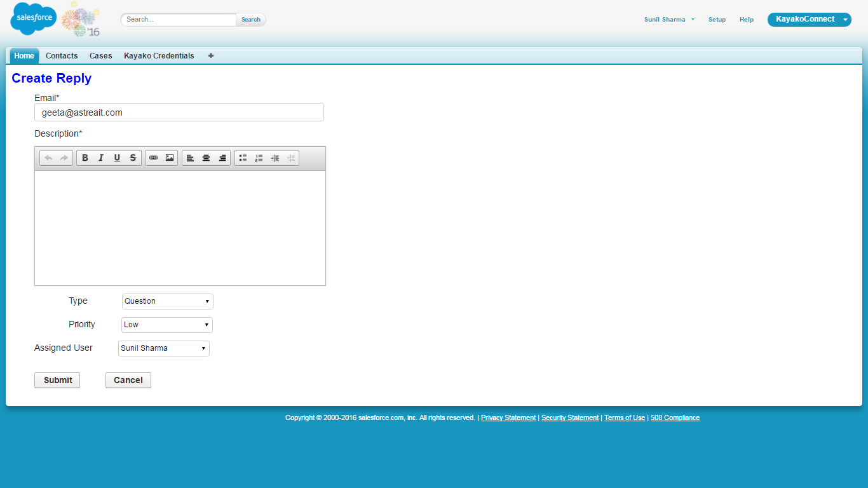Expand the Priority dropdown set to Low
Viewport: 868px width, 488px height.
point(167,325)
